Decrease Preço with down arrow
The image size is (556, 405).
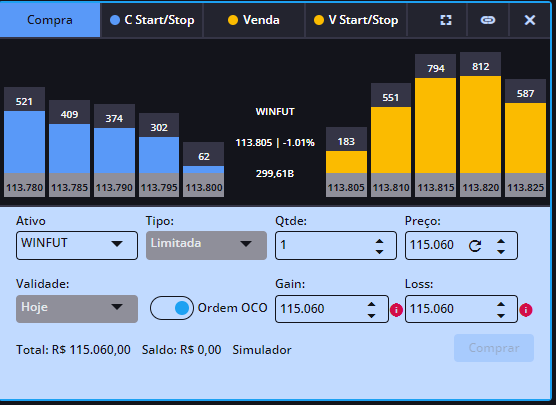pos(501,252)
